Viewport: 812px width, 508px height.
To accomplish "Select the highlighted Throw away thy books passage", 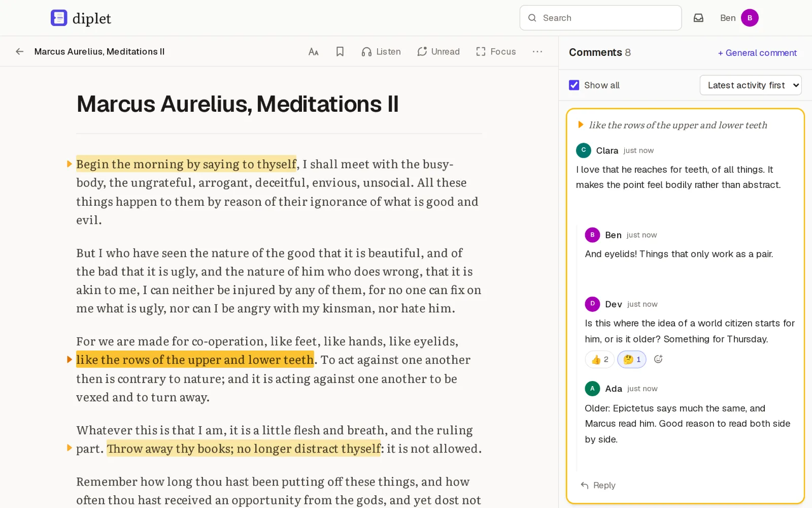I will [x=244, y=449].
